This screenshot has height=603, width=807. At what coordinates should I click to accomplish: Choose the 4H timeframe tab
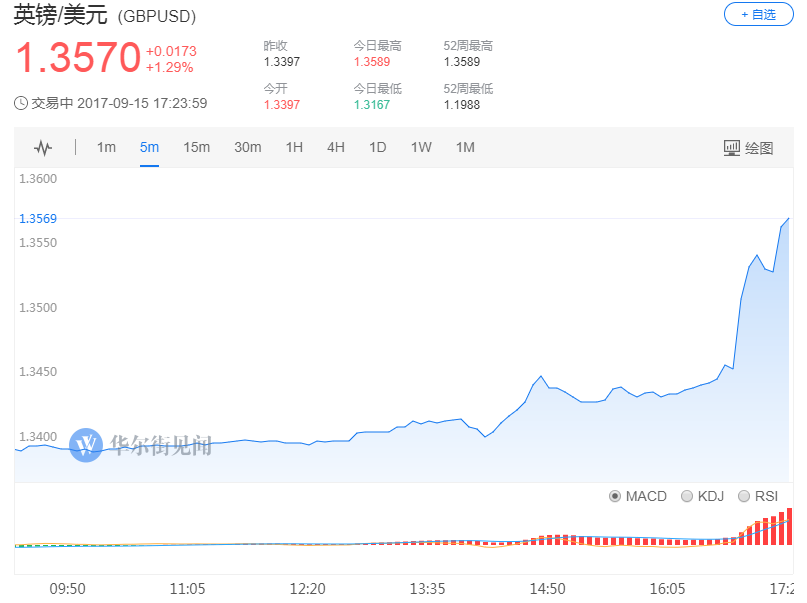point(336,148)
